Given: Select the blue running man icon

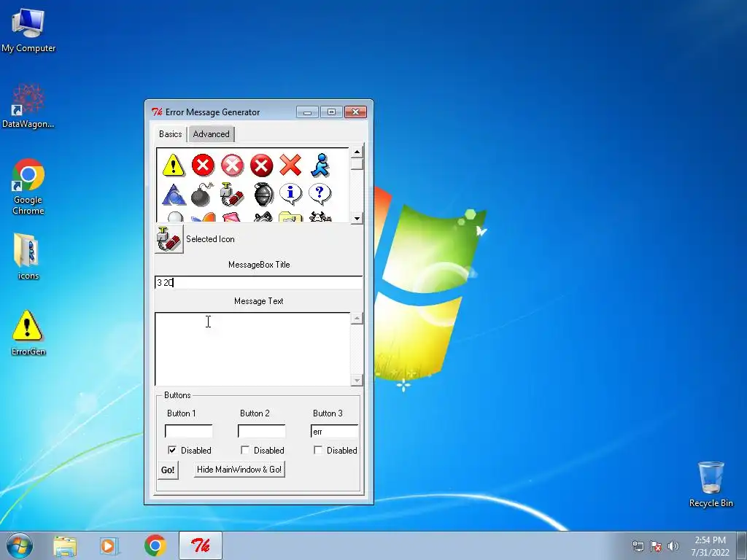Looking at the screenshot, I should coord(320,166).
